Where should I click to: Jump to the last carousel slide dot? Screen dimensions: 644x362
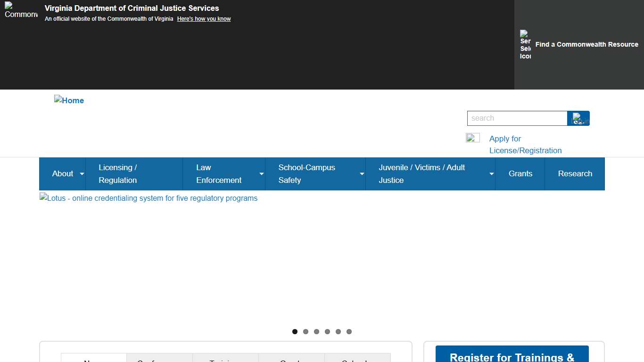[349, 332]
